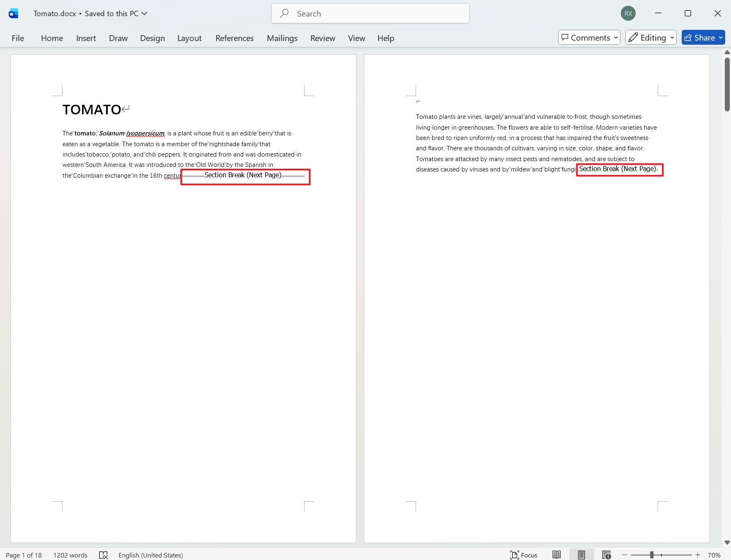Image resolution: width=731 pixels, height=560 pixels.
Task: Toggle zoom out with the minus control
Action: [x=626, y=555]
